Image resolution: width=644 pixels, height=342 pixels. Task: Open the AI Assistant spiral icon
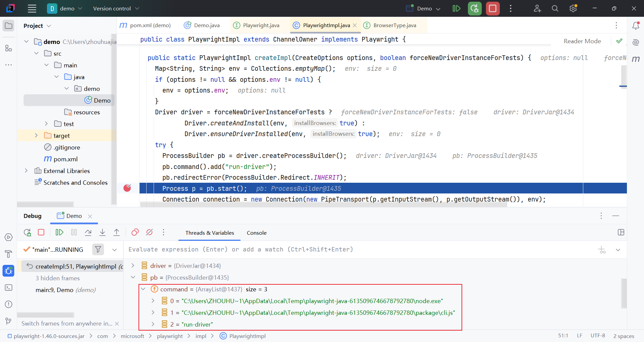(636, 42)
